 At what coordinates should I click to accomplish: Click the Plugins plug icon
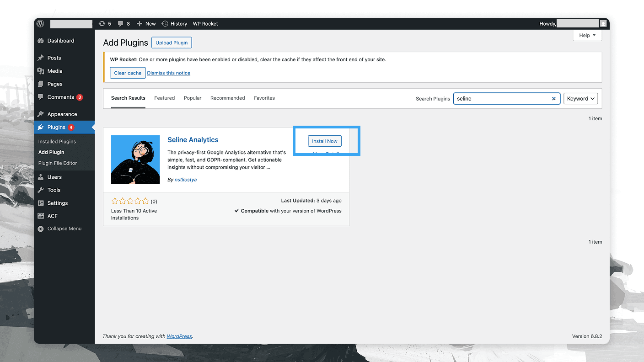[x=41, y=127]
